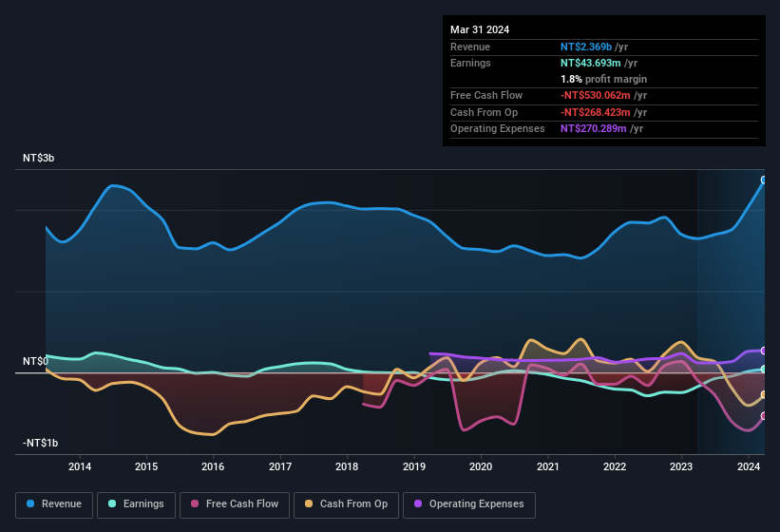Viewport: 780px width, 532px height.
Task: Click the Cash From Op row label in tooltip
Action: [484, 112]
